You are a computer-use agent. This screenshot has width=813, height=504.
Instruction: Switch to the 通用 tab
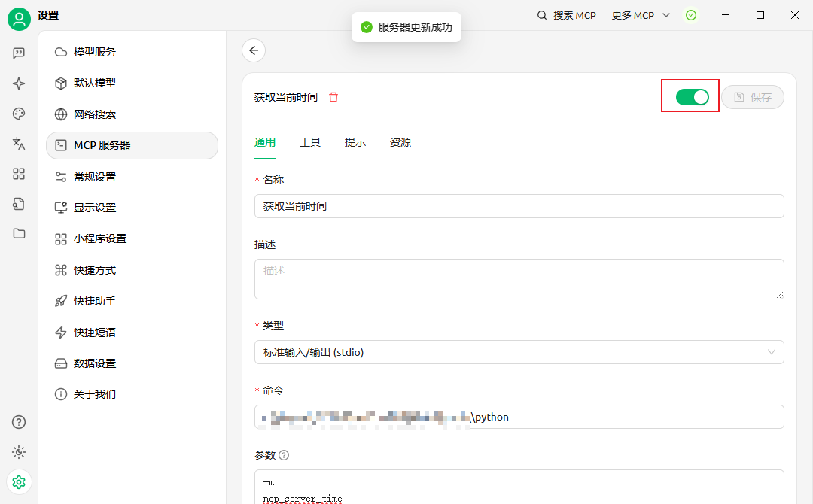click(x=264, y=142)
